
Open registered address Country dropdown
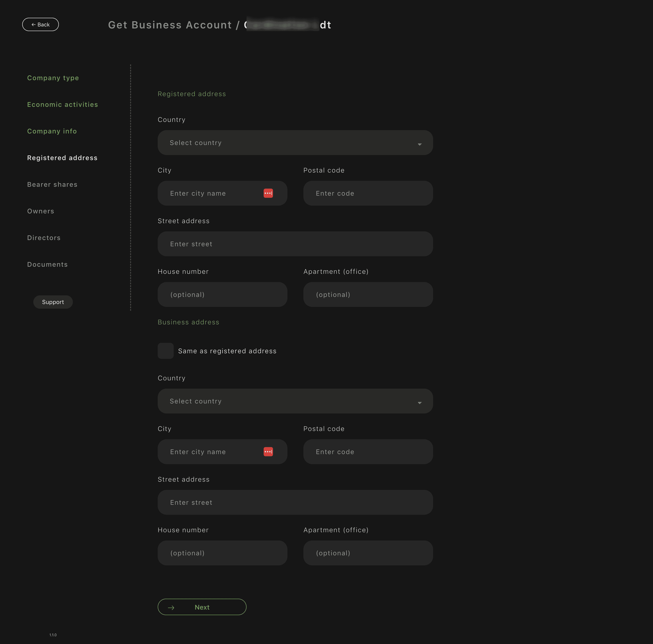click(x=295, y=143)
